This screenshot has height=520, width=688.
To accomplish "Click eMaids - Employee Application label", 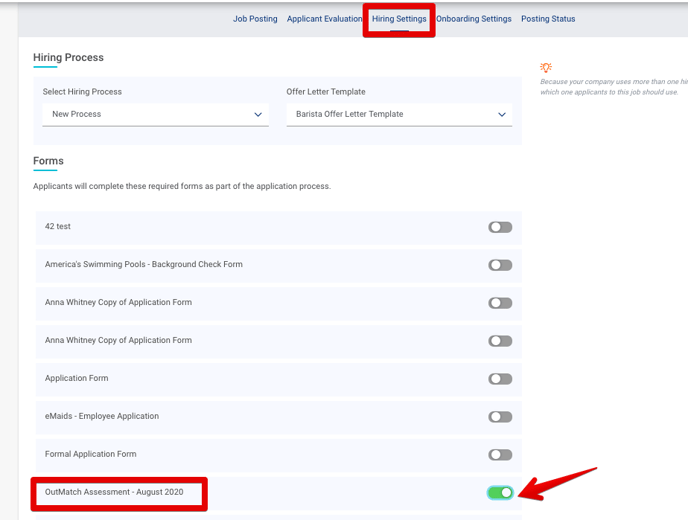I will pyautogui.click(x=102, y=416).
